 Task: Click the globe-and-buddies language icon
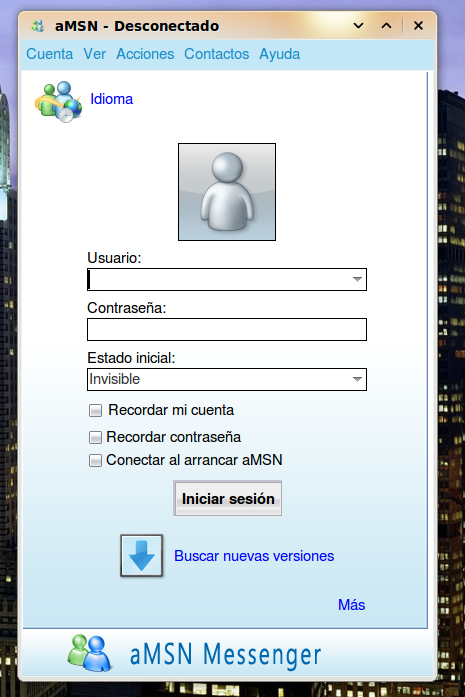click(59, 101)
